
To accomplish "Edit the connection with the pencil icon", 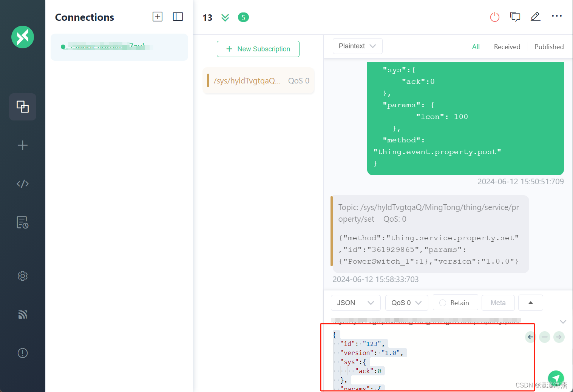I will [x=536, y=17].
